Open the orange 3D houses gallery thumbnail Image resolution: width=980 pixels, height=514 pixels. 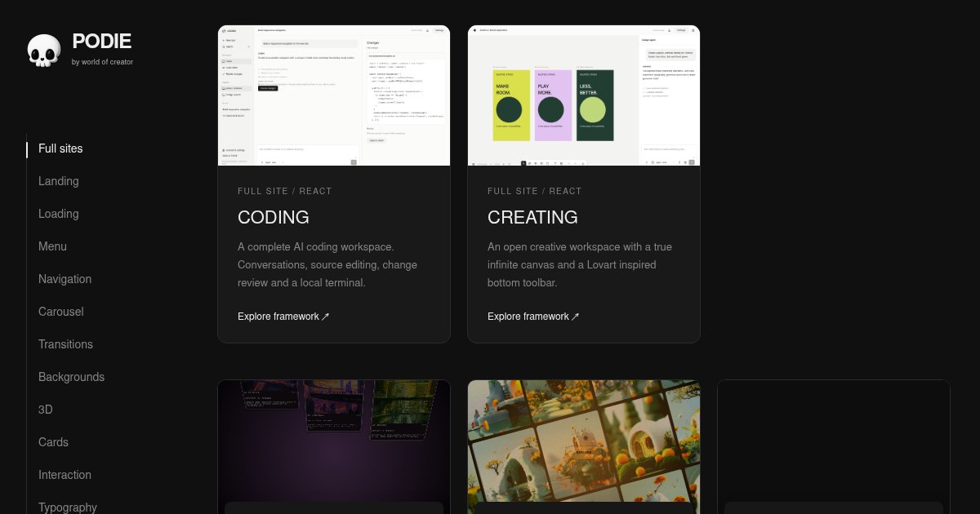click(584, 441)
